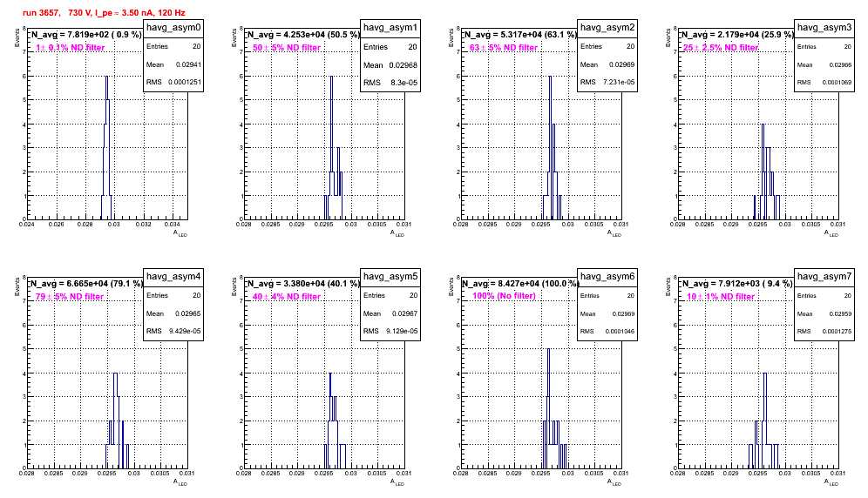This screenshot has width=868, height=498.
Task: Click N_avg = 4.253e+04 label
Action: (302, 35)
